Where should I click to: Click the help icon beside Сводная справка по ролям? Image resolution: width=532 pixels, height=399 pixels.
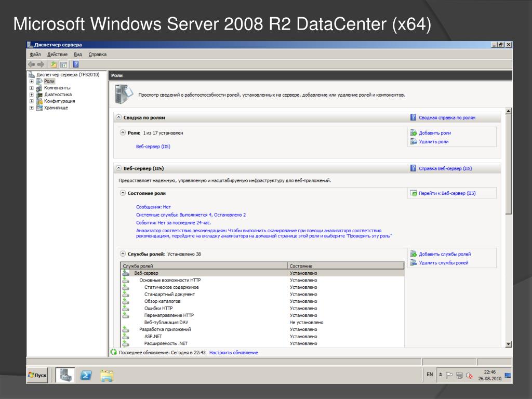(x=413, y=117)
